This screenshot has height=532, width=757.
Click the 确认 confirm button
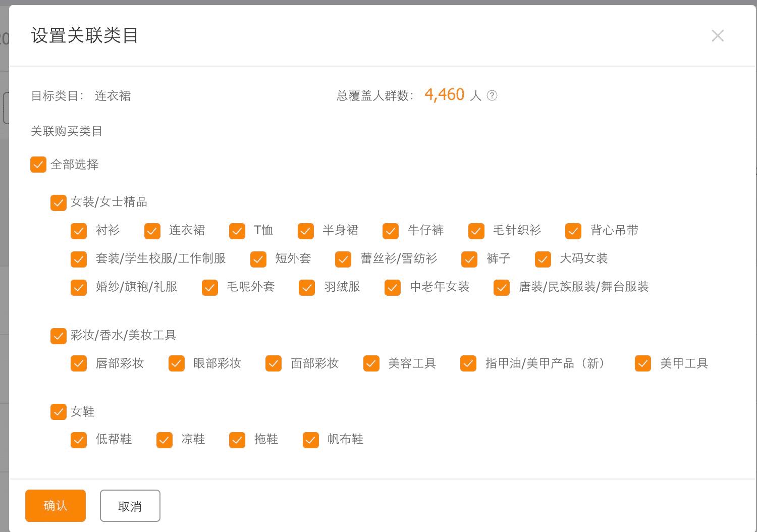click(55, 505)
